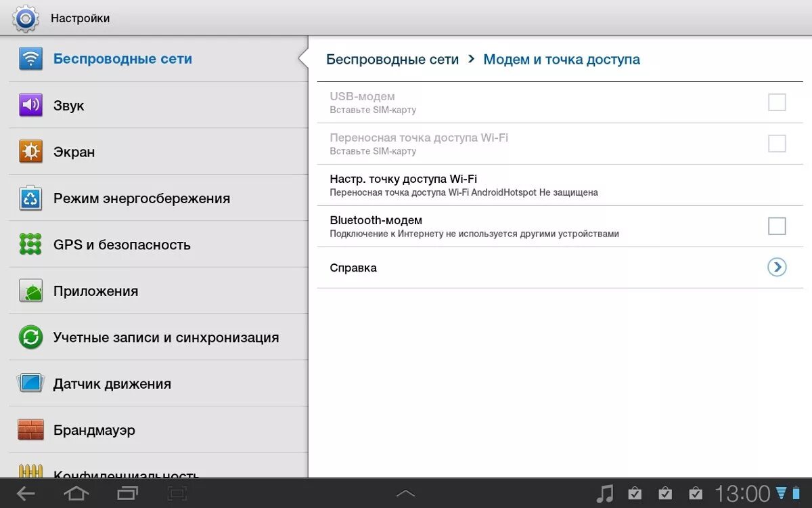Open Беспроводные сети breadcrumb link
Screen dimensions: 812x508
point(392,59)
